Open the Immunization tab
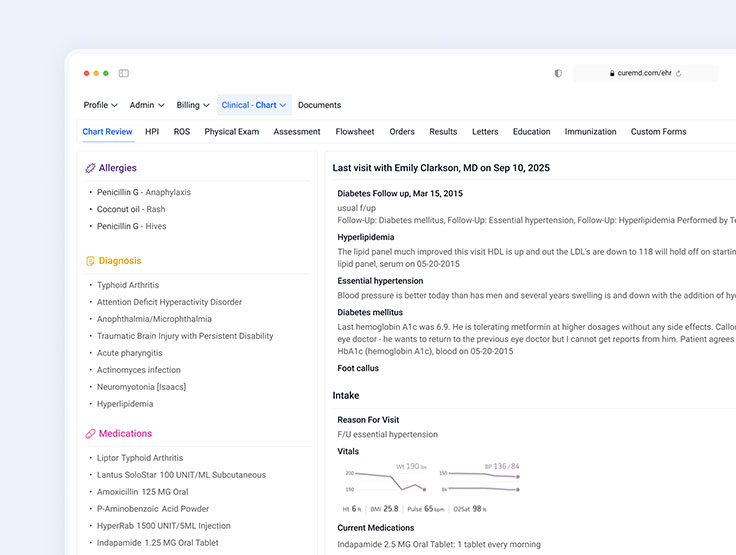This screenshot has width=736, height=555. click(590, 132)
